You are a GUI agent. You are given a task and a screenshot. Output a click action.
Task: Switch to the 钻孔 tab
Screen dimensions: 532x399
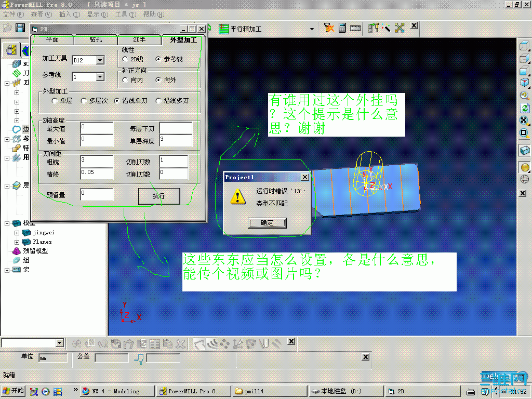(96, 39)
